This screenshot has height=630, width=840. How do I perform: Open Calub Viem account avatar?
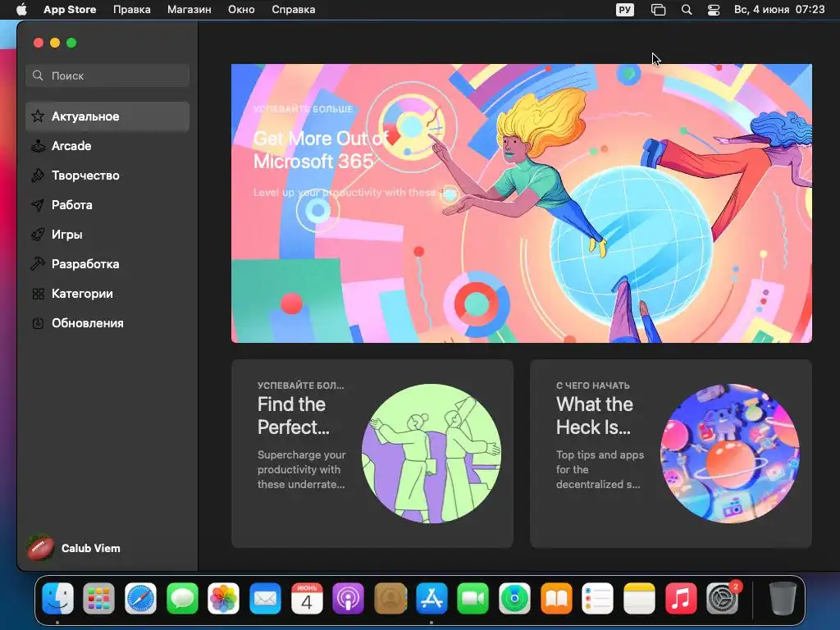(41, 548)
